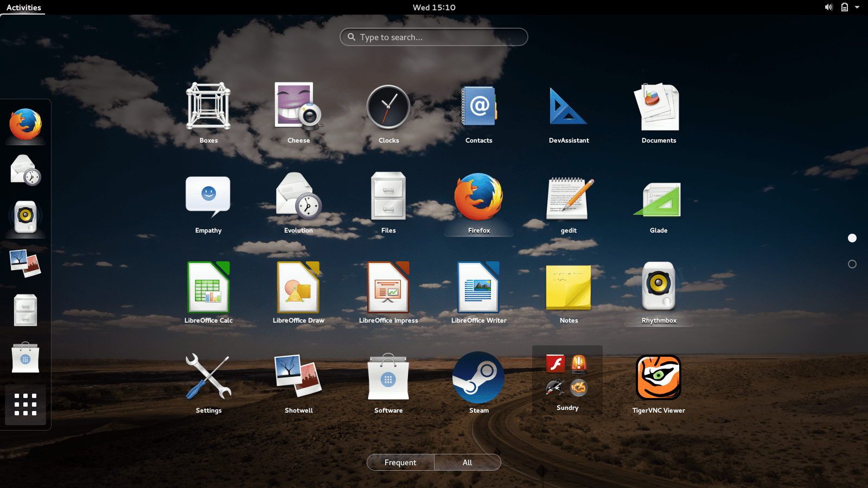Launch Empathy chat client
Screen dimensions: 868x488
pos(208,202)
